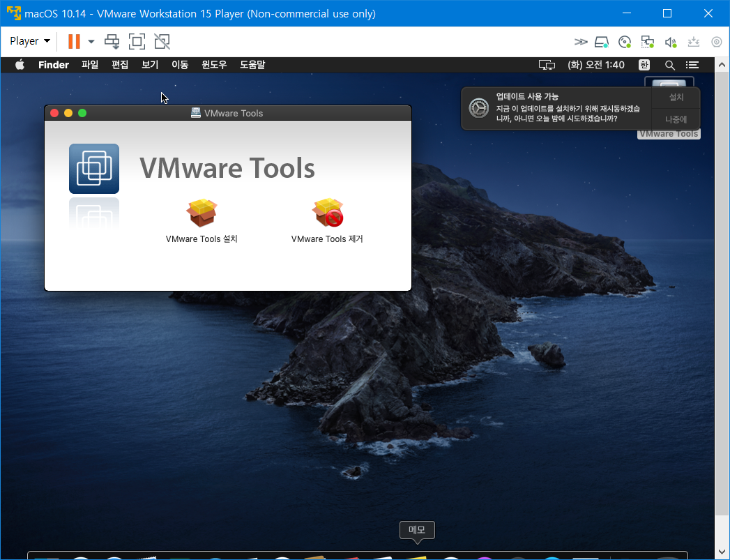Click the VMware Tools 제거 label
The image size is (730, 560).
click(x=327, y=239)
